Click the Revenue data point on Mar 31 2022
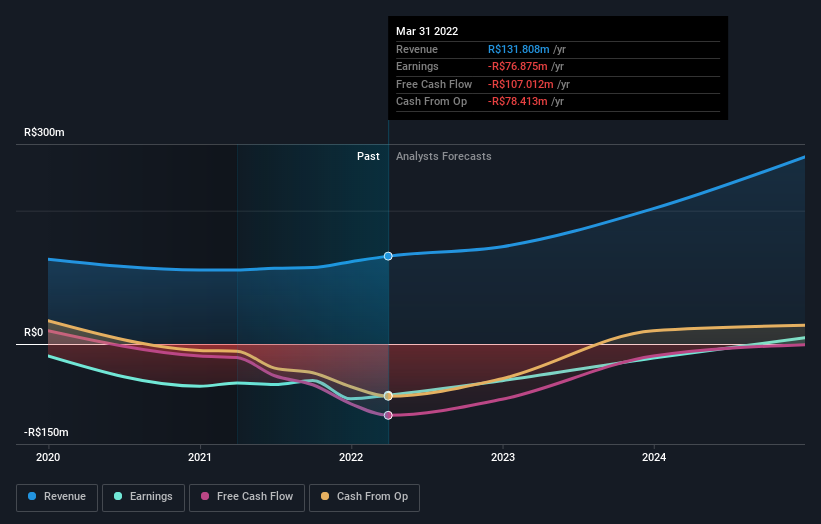Image resolution: width=821 pixels, height=524 pixels. click(388, 256)
